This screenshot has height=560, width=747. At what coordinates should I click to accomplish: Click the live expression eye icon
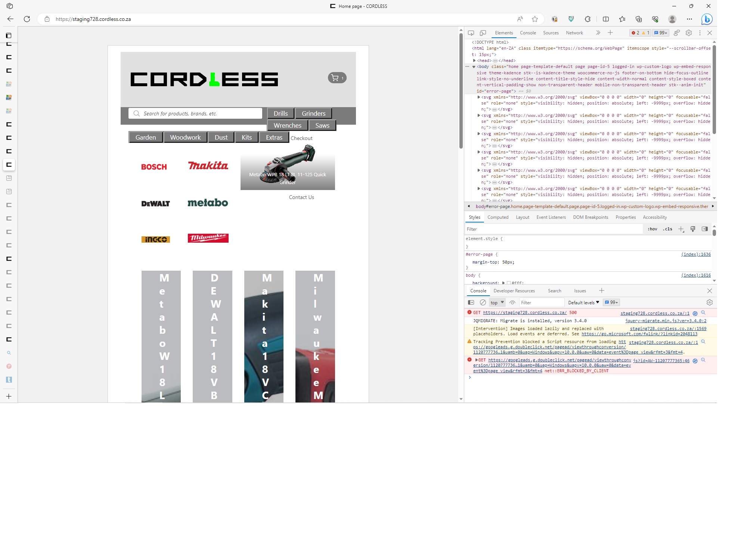[512, 302]
